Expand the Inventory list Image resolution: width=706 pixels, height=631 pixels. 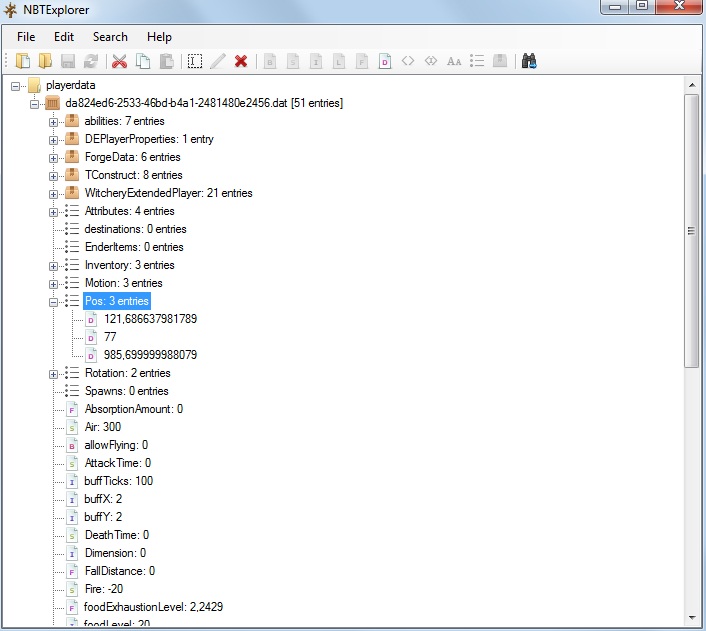click(53, 266)
